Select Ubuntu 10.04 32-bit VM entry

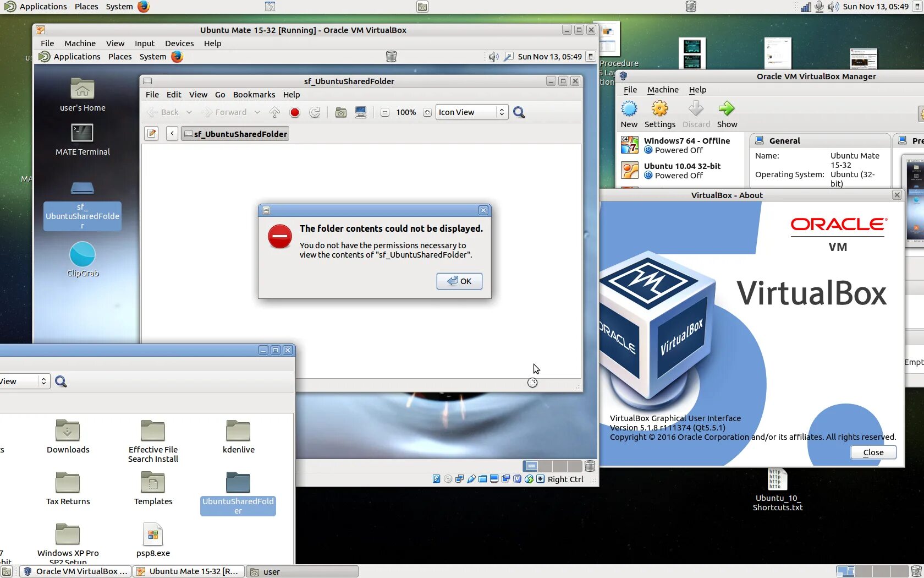(x=682, y=171)
